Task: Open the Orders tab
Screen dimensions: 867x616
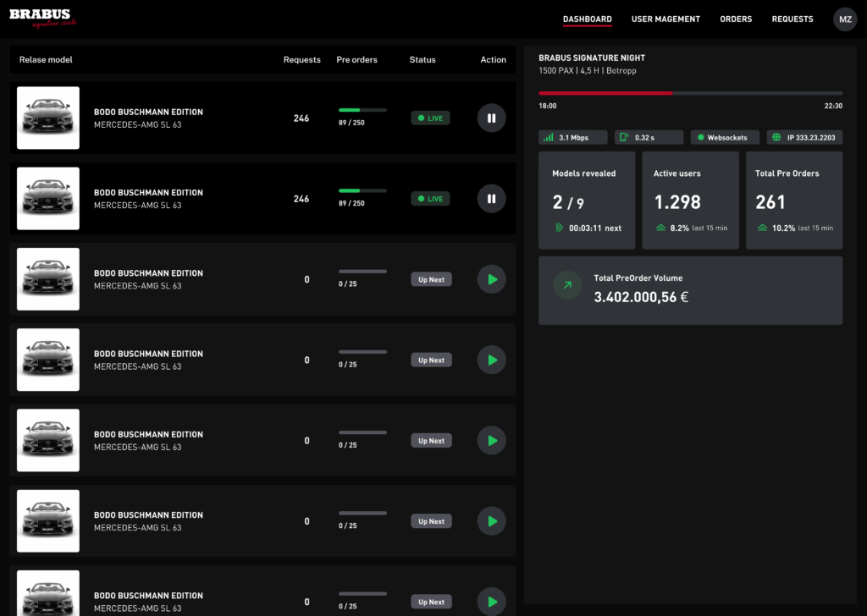Action: point(736,19)
